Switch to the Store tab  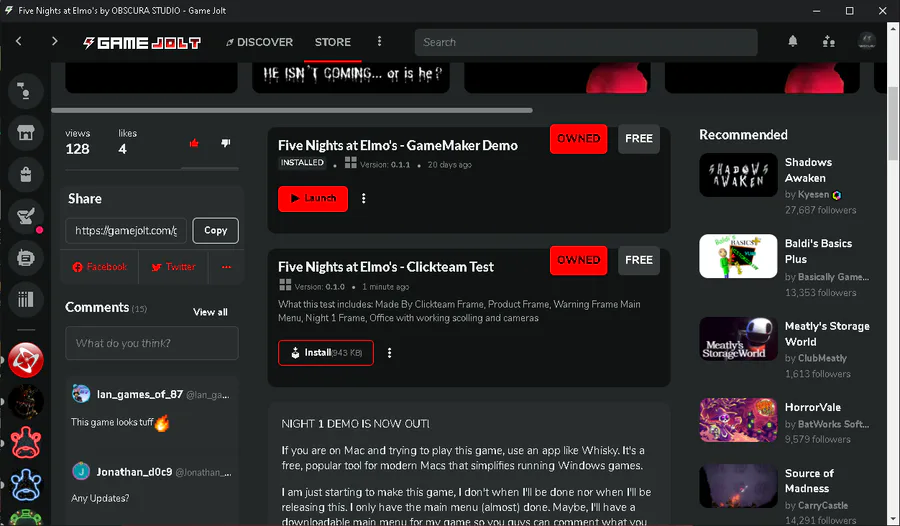coord(333,42)
